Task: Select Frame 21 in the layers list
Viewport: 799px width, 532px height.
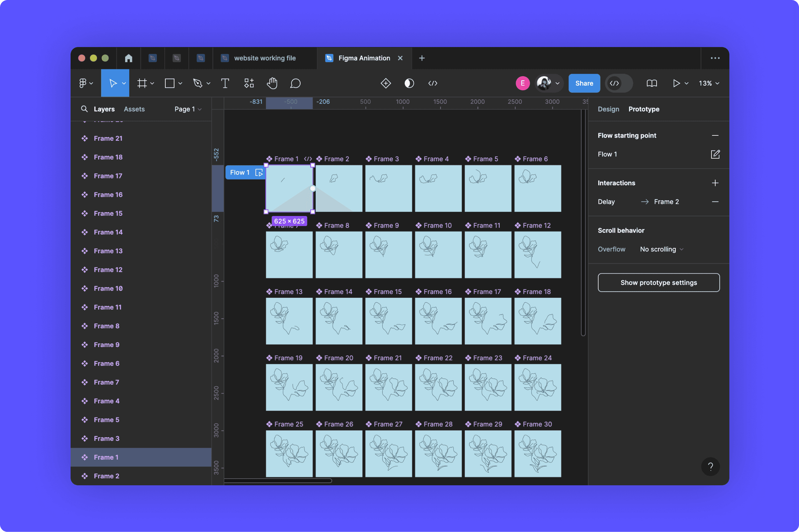Action: pos(141,138)
